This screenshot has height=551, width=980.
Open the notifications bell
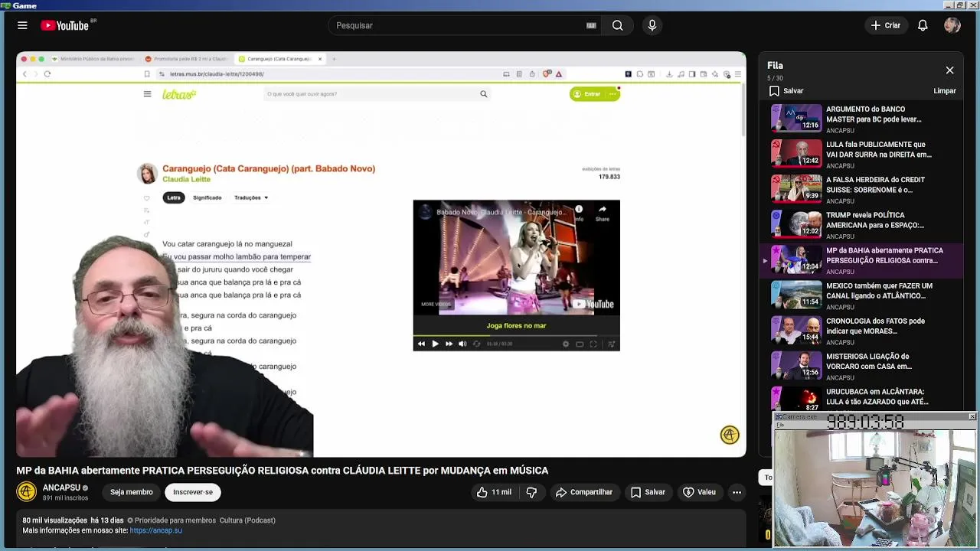click(923, 25)
